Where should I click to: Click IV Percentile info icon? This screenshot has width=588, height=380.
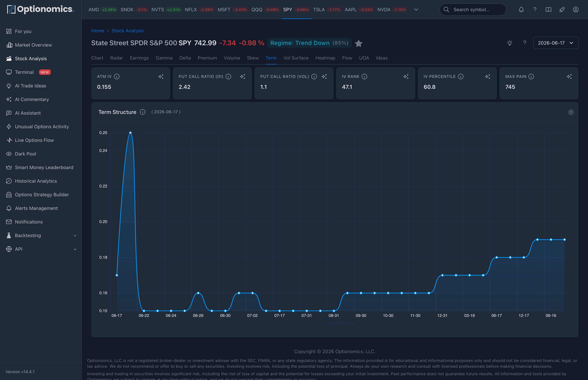coord(461,77)
